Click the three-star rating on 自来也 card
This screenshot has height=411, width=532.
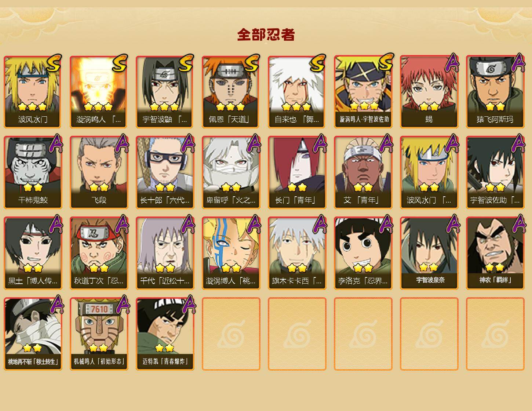(x=296, y=107)
